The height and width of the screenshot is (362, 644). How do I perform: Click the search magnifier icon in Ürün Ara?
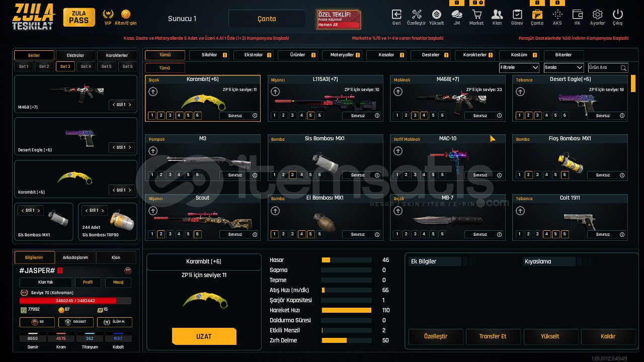(624, 68)
